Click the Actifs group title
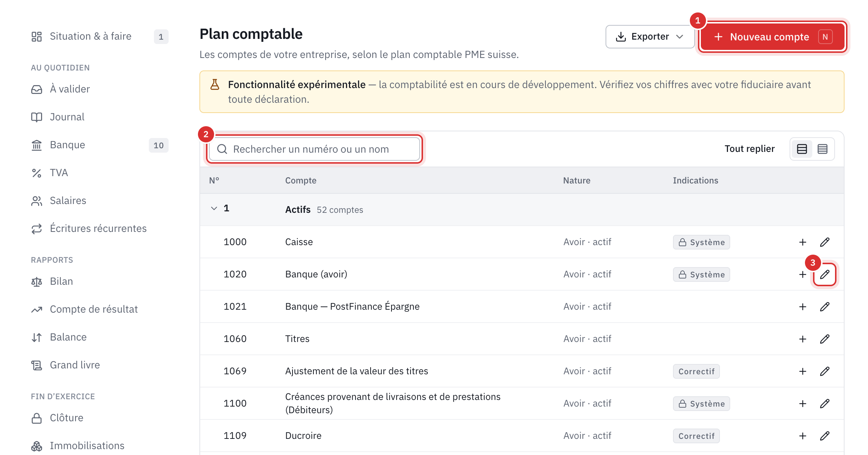The image size is (868, 455). click(x=298, y=210)
